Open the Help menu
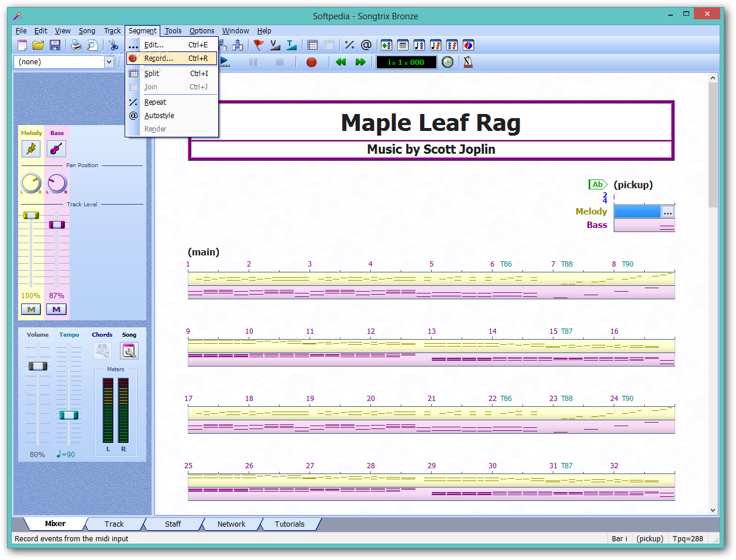The height and width of the screenshot is (560, 736). point(264,31)
